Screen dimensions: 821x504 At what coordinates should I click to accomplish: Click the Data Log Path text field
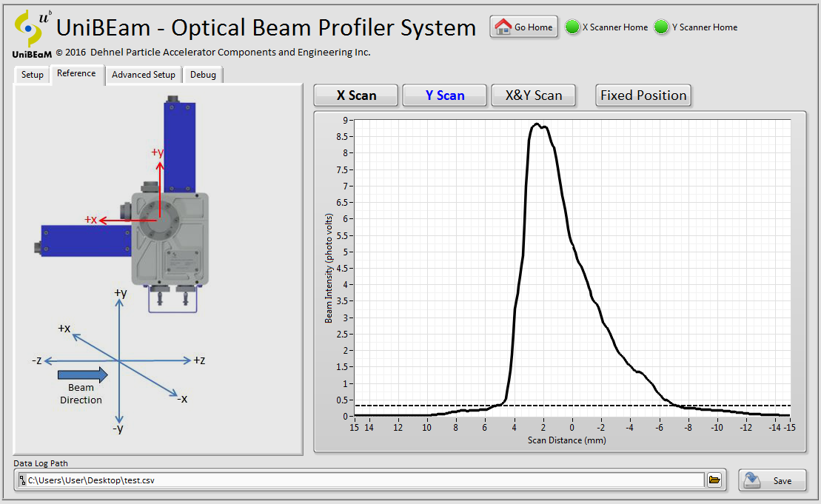(x=363, y=480)
